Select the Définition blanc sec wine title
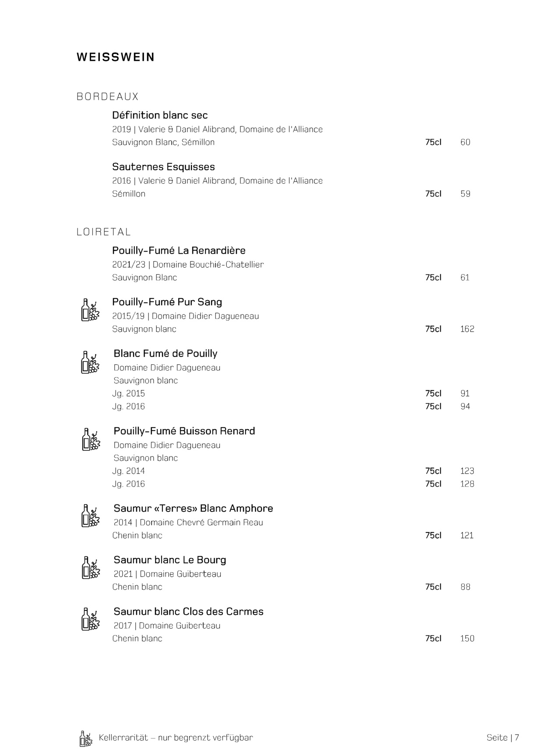535x756 pixels. (160, 115)
